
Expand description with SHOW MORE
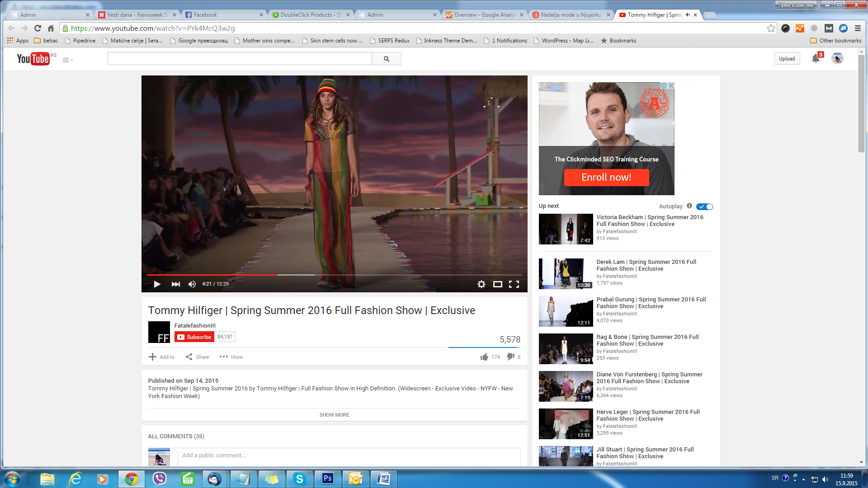334,415
